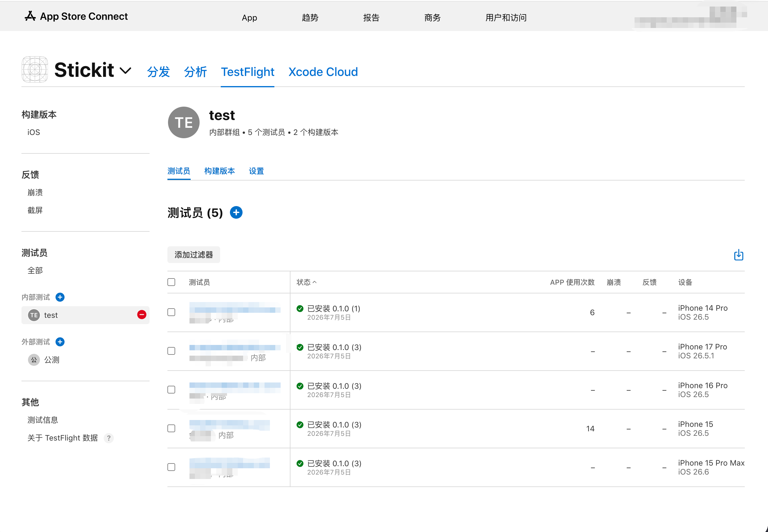
Task: Click the large TE group avatar
Action: [184, 123]
